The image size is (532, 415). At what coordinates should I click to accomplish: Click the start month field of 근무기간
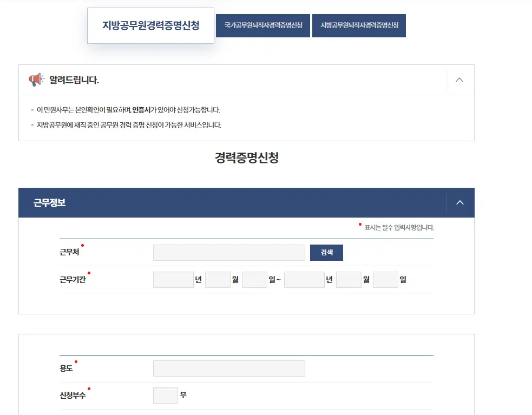click(x=218, y=279)
